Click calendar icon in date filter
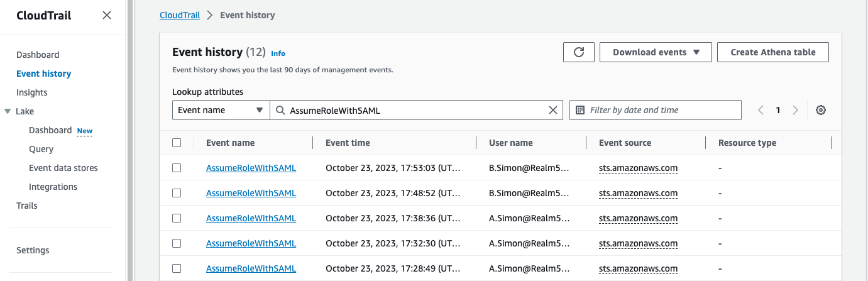The width and height of the screenshot is (868, 281). pyautogui.click(x=580, y=110)
